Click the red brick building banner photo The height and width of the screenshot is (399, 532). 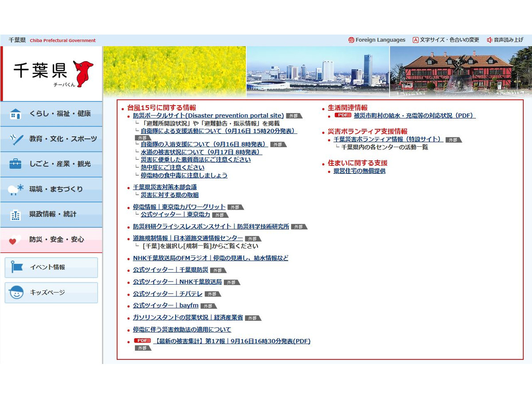pos(460,71)
